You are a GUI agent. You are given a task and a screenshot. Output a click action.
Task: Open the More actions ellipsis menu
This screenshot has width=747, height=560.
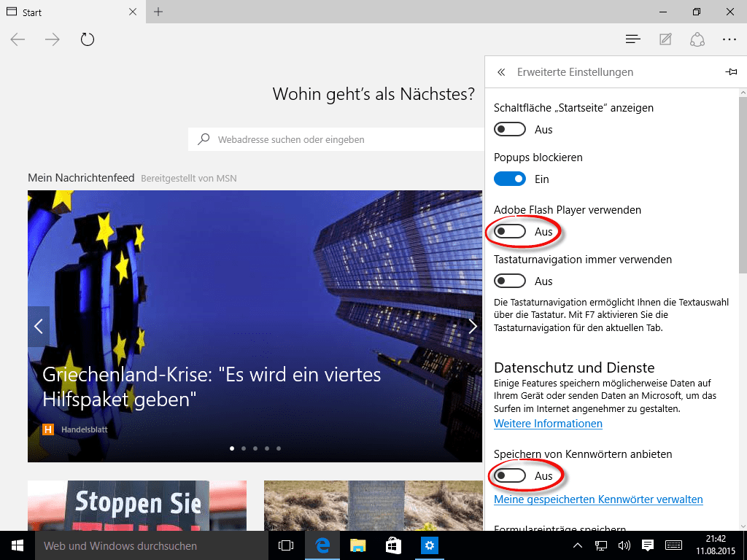[x=729, y=39]
